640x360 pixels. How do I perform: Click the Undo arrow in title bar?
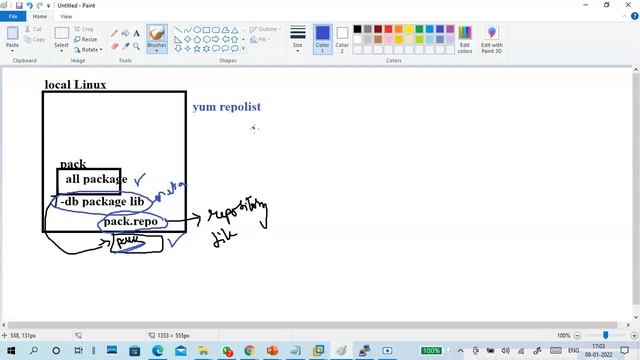(x=29, y=5)
